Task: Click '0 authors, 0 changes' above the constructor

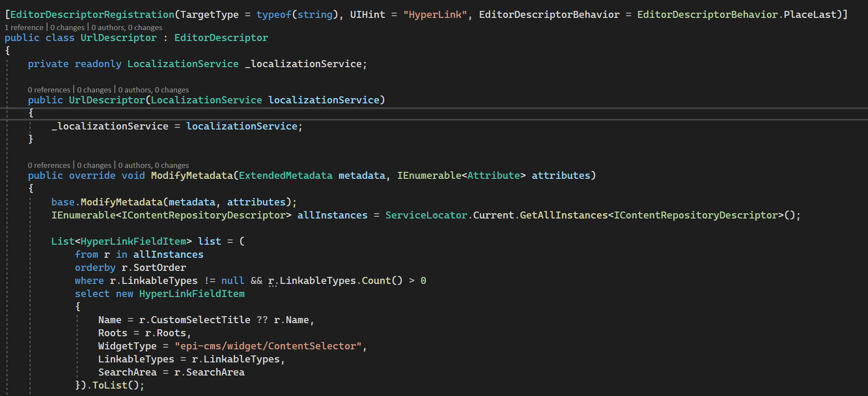Action: point(153,90)
